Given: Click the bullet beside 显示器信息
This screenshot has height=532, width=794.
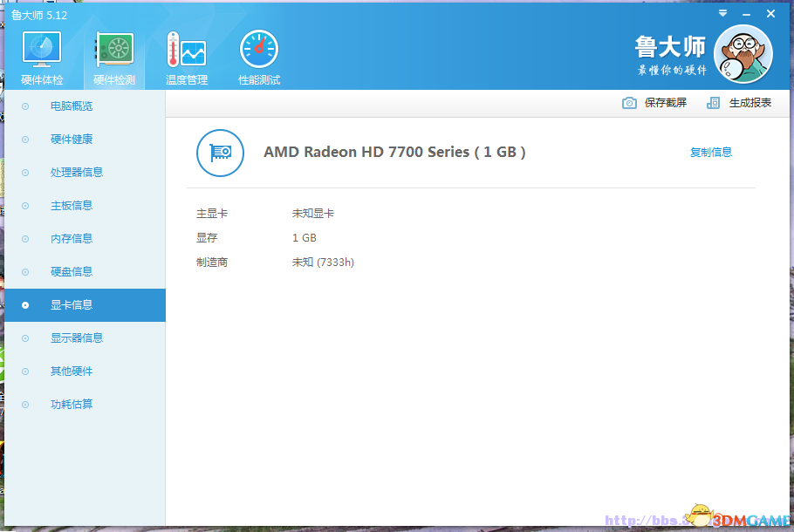Looking at the screenshot, I should coord(25,338).
